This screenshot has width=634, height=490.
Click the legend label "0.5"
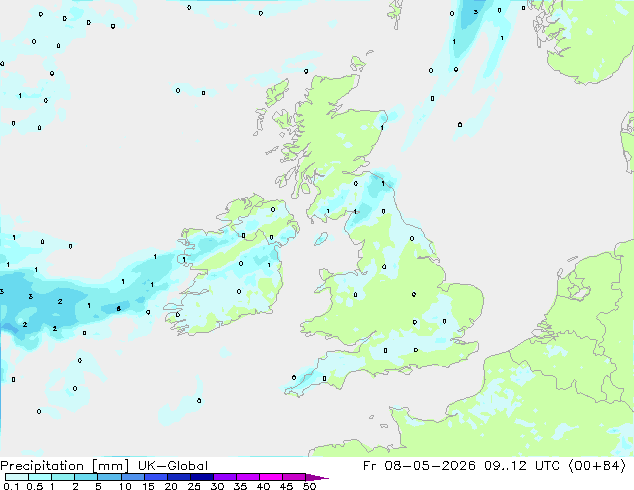[x=35, y=486]
